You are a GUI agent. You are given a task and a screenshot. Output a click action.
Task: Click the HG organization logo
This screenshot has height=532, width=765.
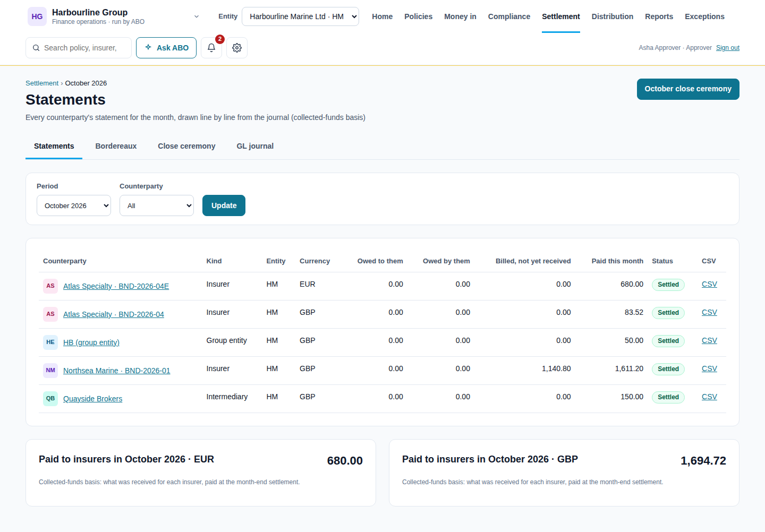pyautogui.click(x=37, y=16)
